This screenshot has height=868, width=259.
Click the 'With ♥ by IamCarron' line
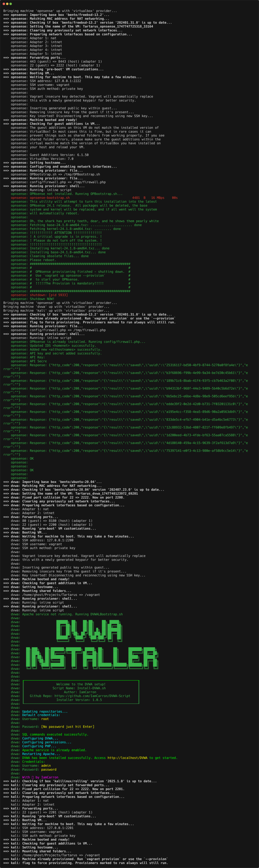[40, 777]
